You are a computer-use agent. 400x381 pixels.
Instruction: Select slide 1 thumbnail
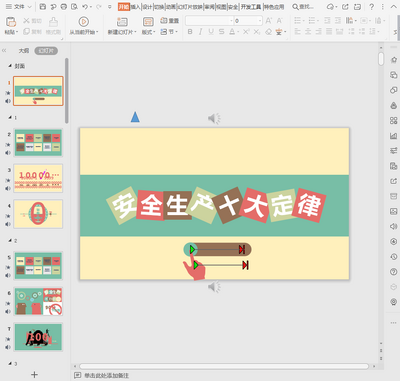[38, 91]
